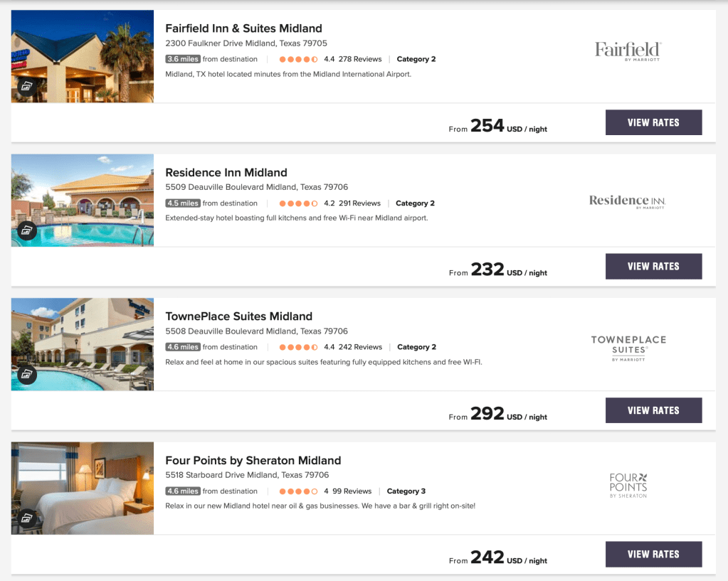View rates for Four Points by Sheraton
Screen dimensions: 728x581
(653, 554)
